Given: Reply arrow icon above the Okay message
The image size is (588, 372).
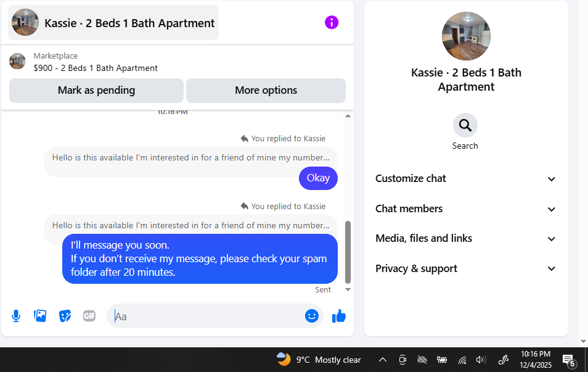Looking at the screenshot, I should click(x=245, y=139).
